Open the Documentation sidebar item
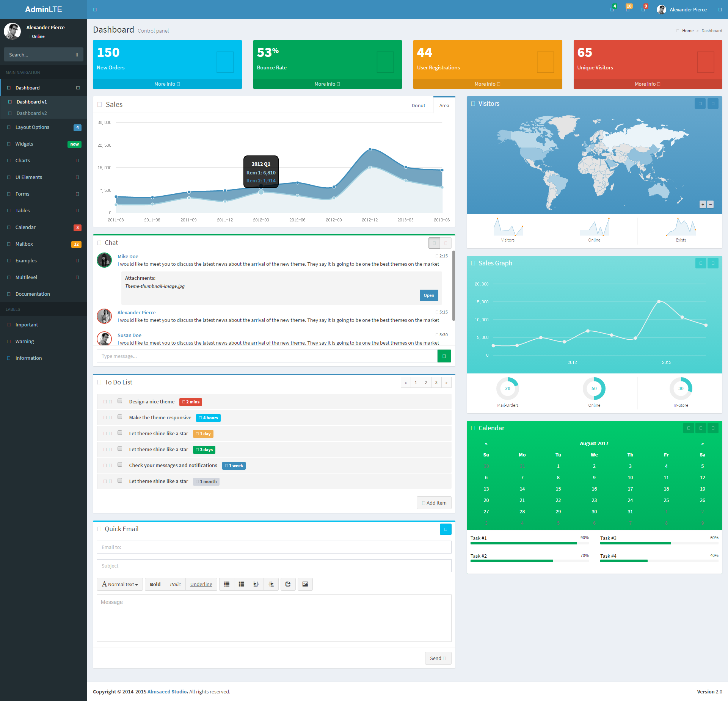 [44, 294]
